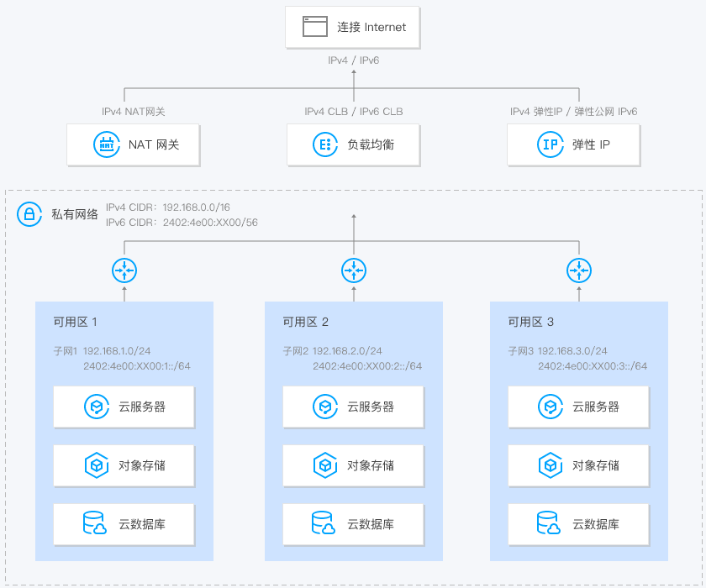Click the 对象存储 box in 可用区 3
This screenshot has width=706, height=588.
click(x=577, y=465)
